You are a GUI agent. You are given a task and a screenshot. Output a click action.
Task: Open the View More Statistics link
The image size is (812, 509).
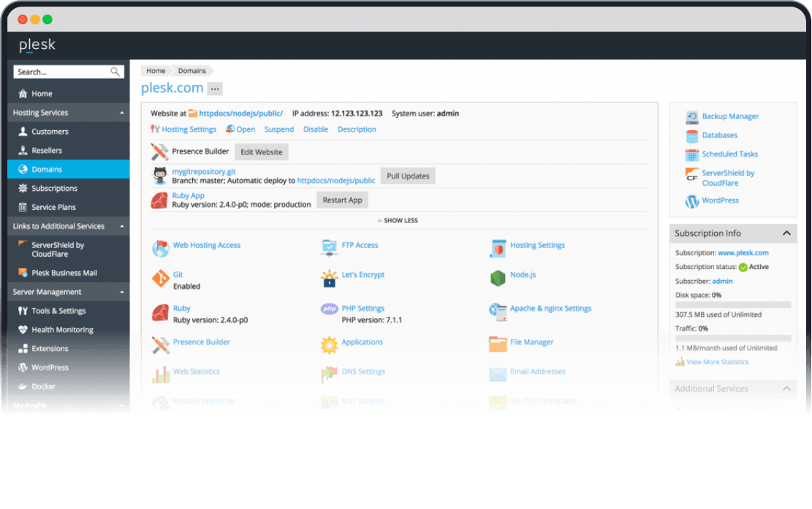[x=717, y=362]
